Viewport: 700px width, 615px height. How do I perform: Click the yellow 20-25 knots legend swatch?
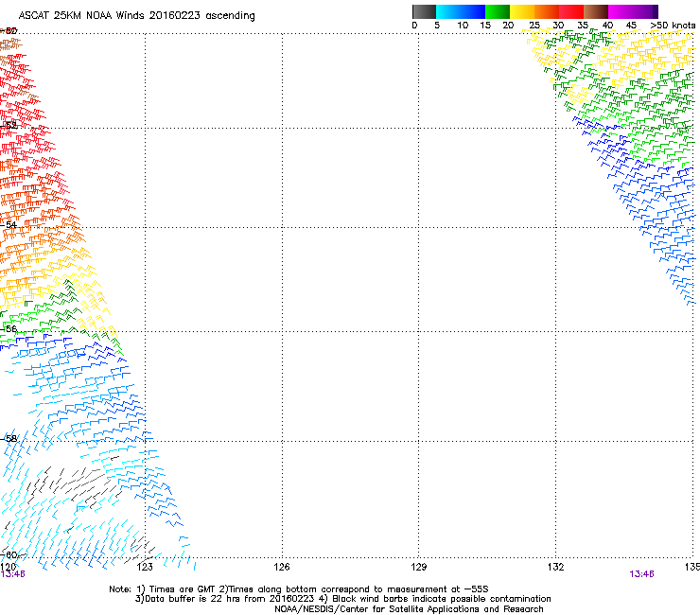522,11
